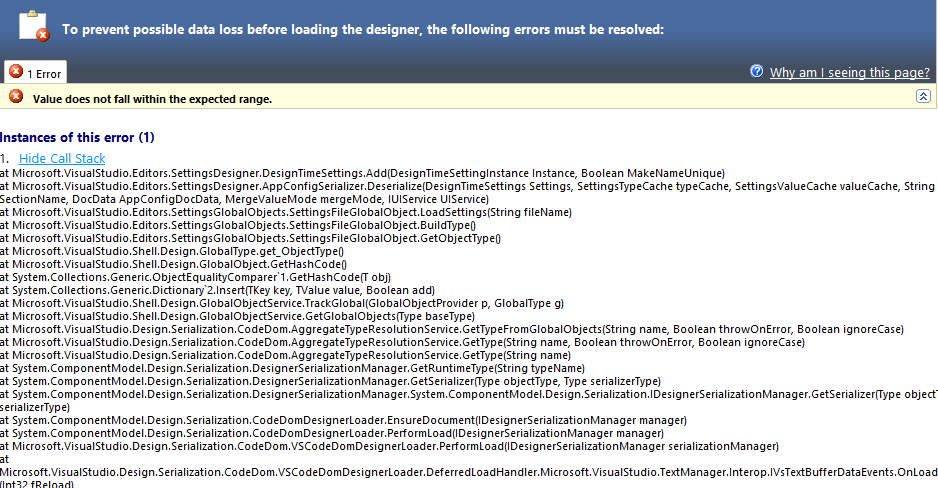Click the GlobalObjectService.GetGlobalObjects line
The width and height of the screenshot is (938, 488).
tap(237, 316)
